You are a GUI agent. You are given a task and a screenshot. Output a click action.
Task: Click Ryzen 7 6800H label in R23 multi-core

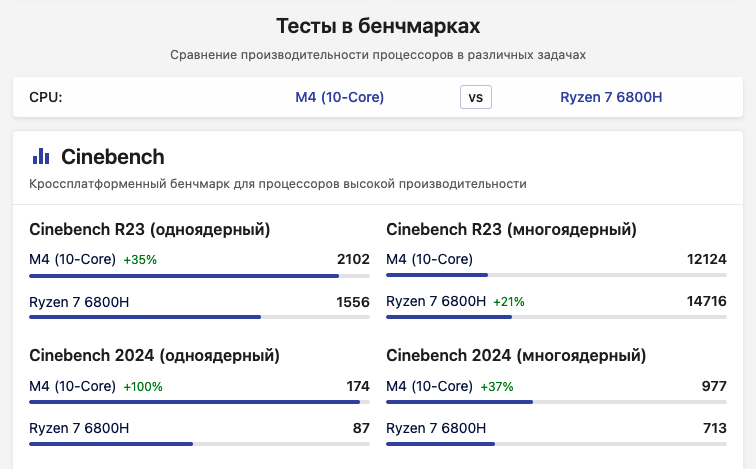pyautogui.click(x=436, y=301)
